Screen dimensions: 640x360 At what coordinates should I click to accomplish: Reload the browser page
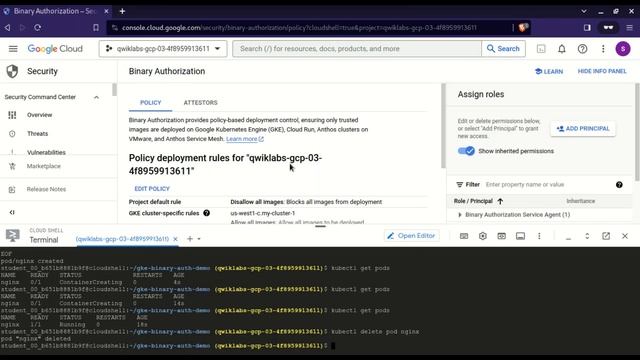(38, 27)
